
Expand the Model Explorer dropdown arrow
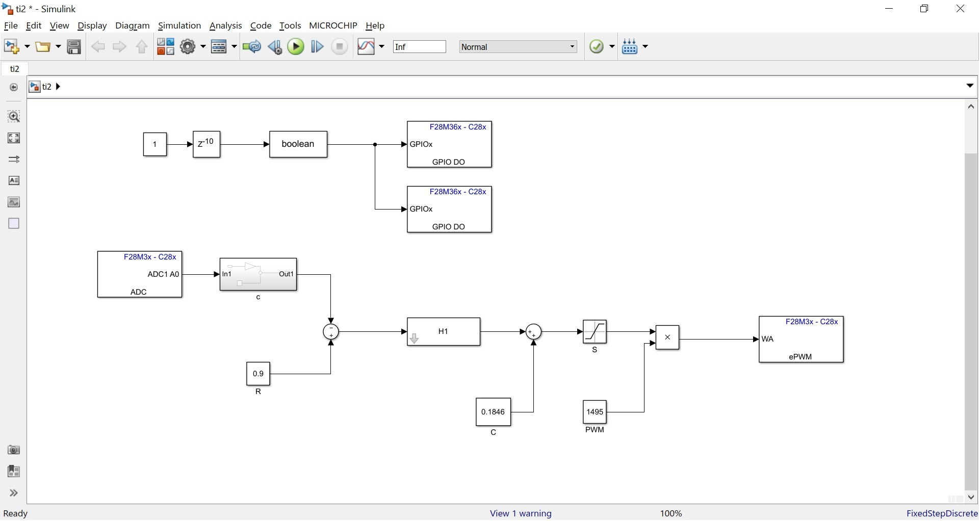[x=234, y=47]
